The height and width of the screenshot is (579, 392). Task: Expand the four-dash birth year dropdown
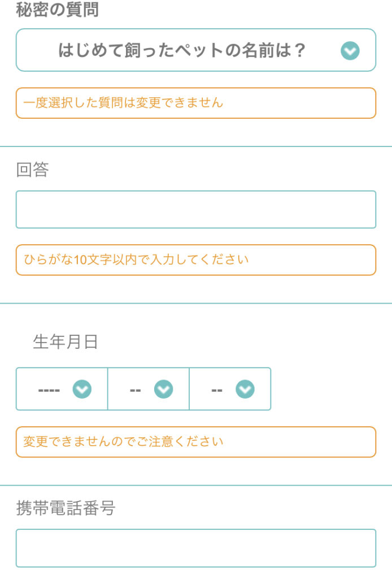tap(62, 389)
